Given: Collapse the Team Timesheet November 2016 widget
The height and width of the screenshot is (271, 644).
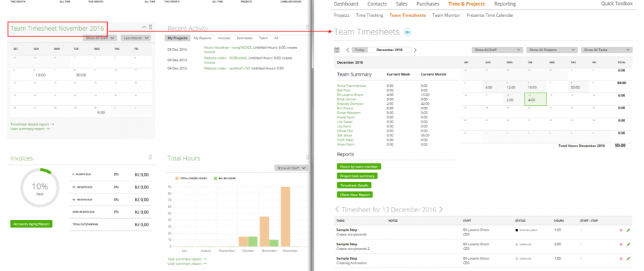Looking at the screenshot, I should point(144,27).
